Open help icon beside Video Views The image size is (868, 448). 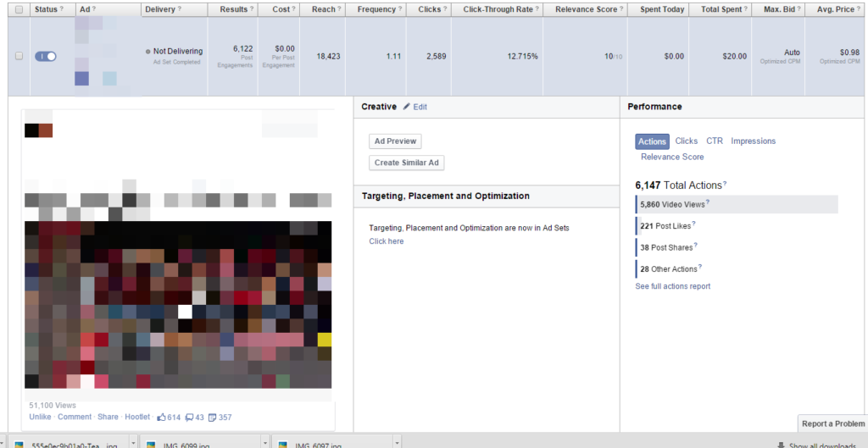pos(708,202)
